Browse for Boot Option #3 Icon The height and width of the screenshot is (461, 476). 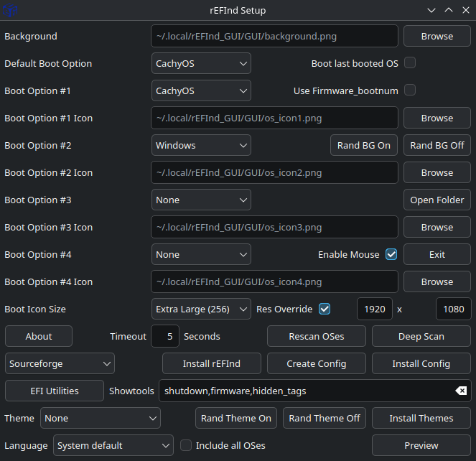click(437, 227)
